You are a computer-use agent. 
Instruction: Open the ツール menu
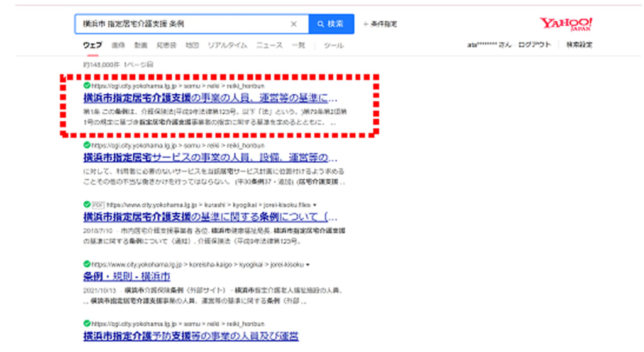click(333, 45)
